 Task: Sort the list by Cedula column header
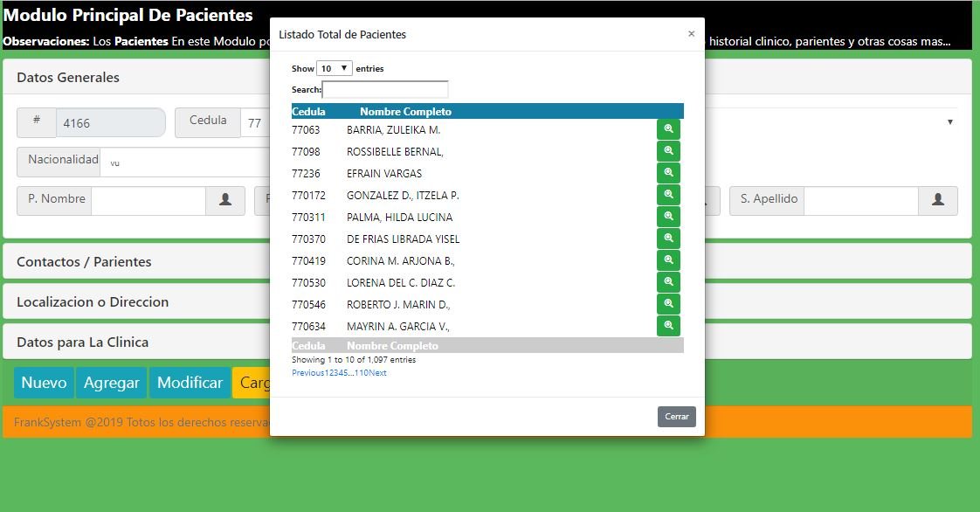tap(308, 112)
